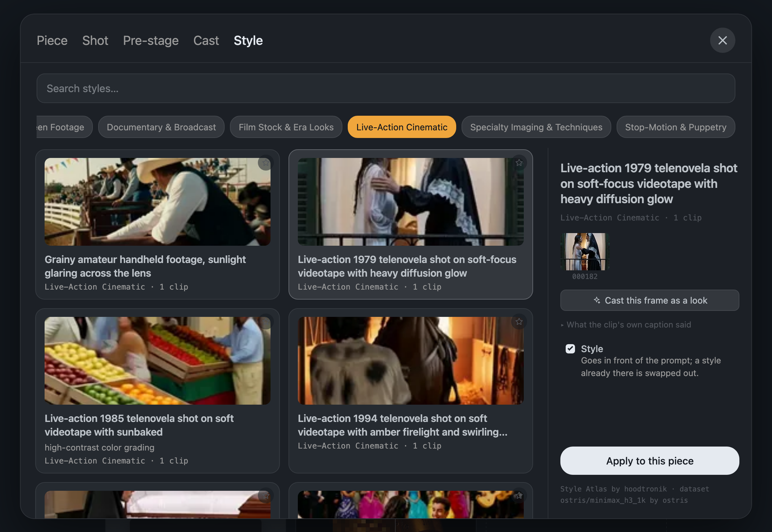This screenshot has width=772, height=532.
Task: Click the "000182" clip label
Action: click(x=585, y=276)
